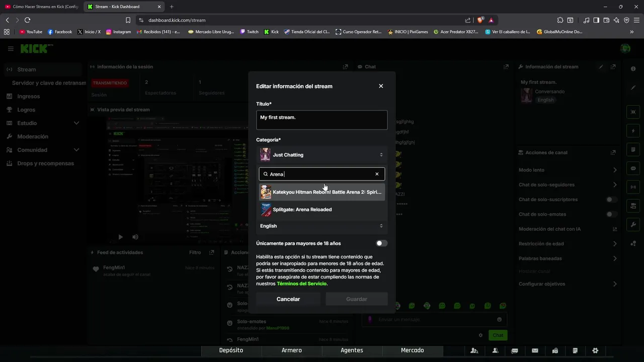
Task: Click the lightning bolt icon in the right sidebar
Action: pyautogui.click(x=633, y=131)
